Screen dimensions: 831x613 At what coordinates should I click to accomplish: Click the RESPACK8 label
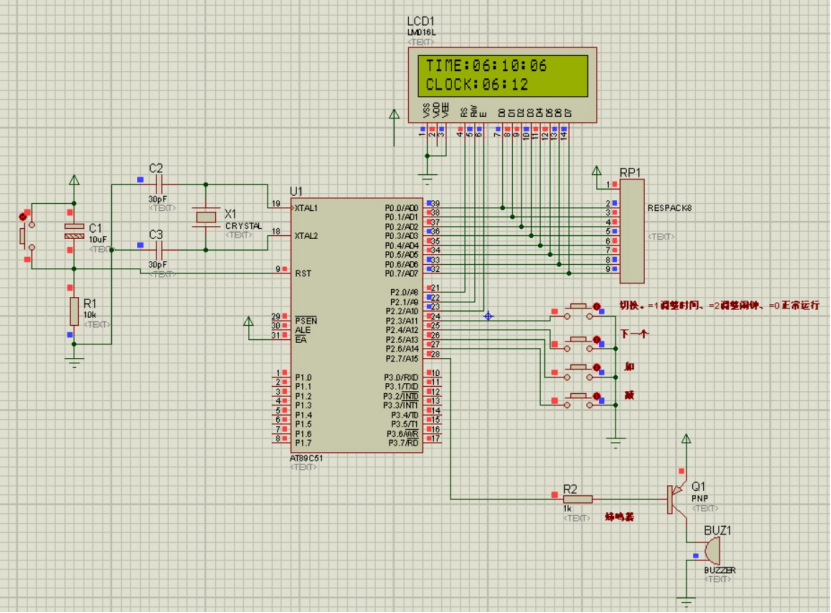(669, 208)
